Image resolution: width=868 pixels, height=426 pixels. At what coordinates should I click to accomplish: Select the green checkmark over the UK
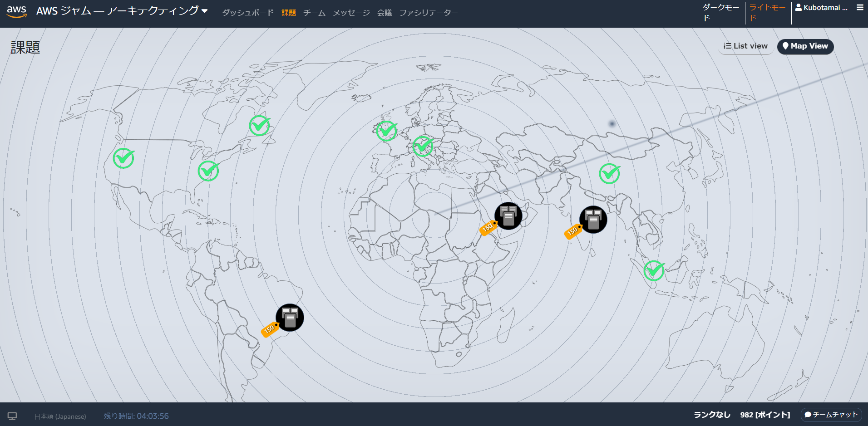pyautogui.click(x=386, y=131)
